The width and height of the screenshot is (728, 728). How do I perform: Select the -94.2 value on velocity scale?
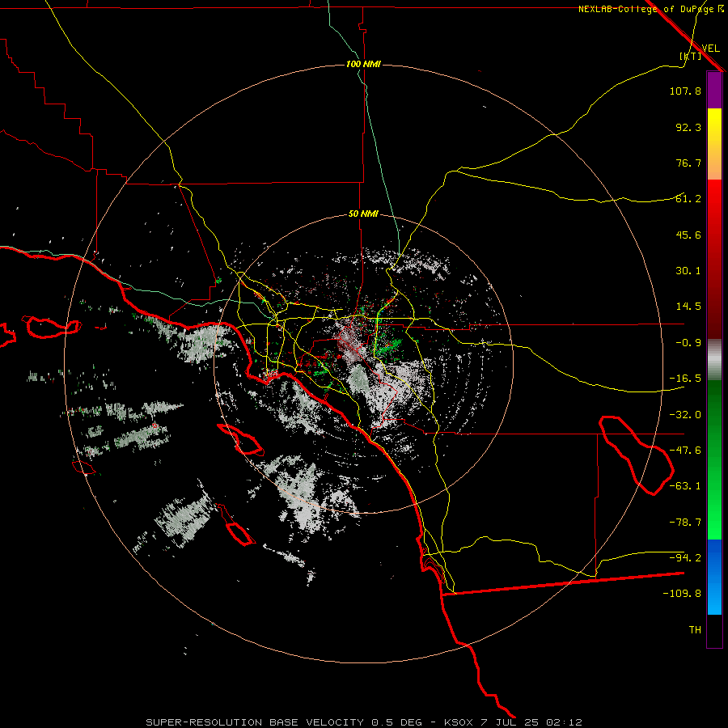coord(685,557)
